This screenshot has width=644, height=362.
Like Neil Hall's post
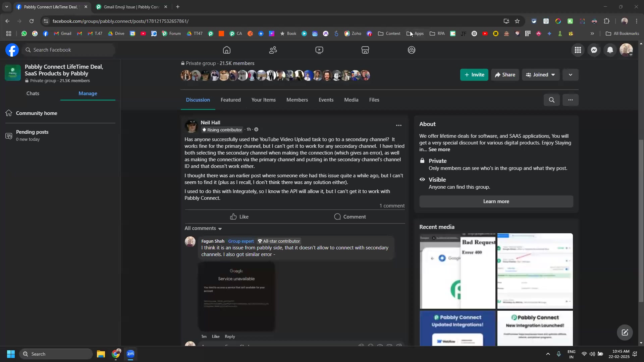[x=239, y=217]
